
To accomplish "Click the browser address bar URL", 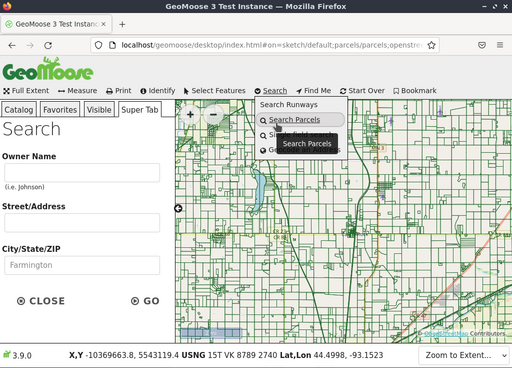I will (272, 45).
